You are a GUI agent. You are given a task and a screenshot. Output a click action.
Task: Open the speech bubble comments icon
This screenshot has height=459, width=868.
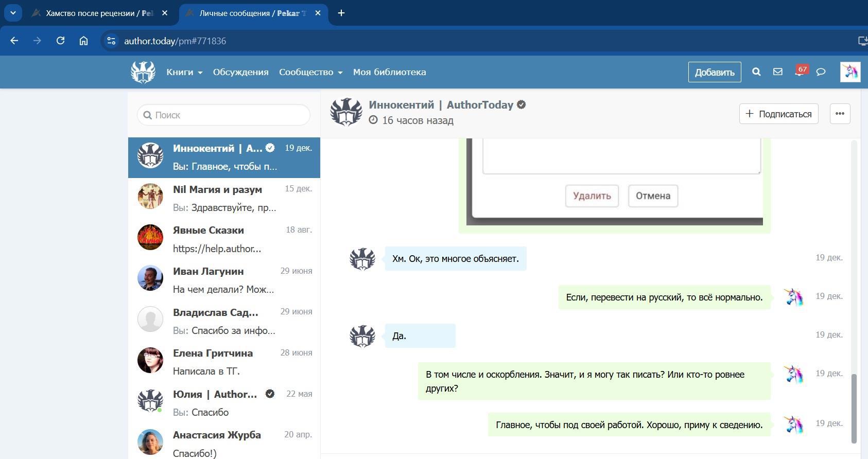point(821,72)
